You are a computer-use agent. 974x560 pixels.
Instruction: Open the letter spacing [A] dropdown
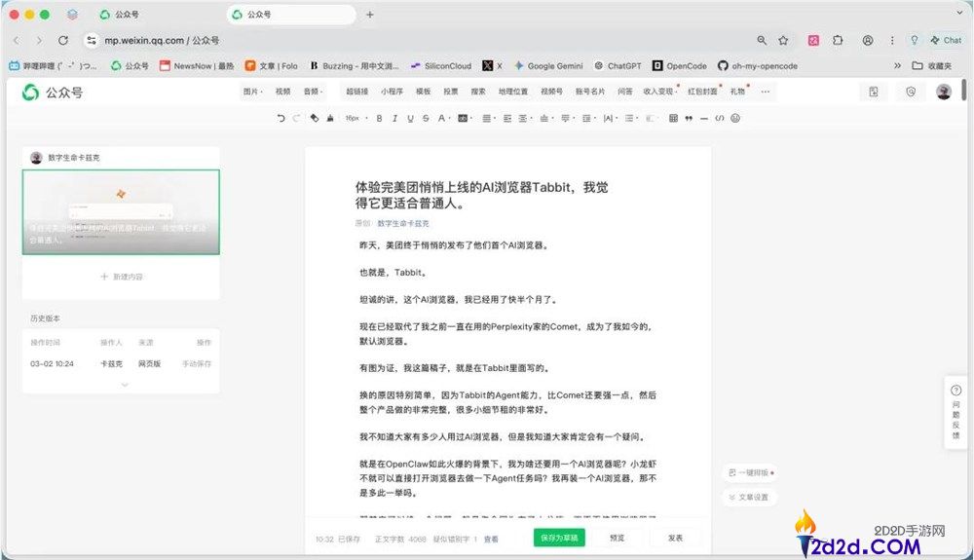610,118
